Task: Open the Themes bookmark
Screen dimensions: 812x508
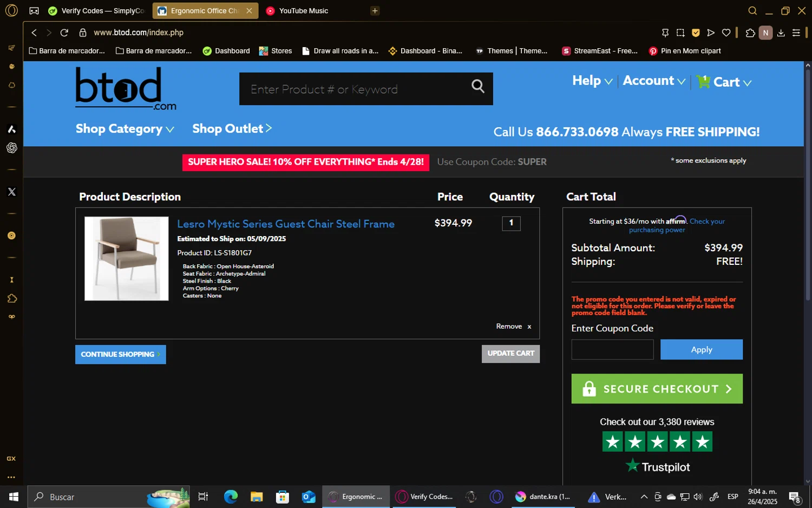Action: coord(511,51)
